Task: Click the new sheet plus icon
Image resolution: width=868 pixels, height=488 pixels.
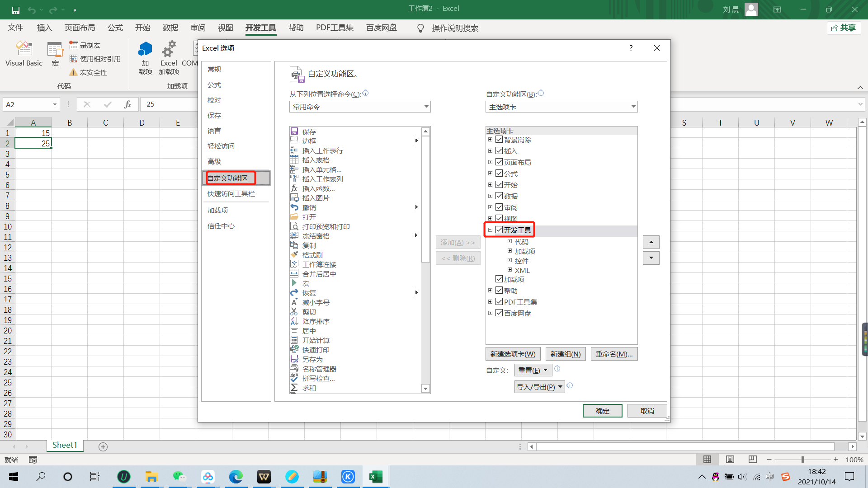Action: (x=103, y=447)
